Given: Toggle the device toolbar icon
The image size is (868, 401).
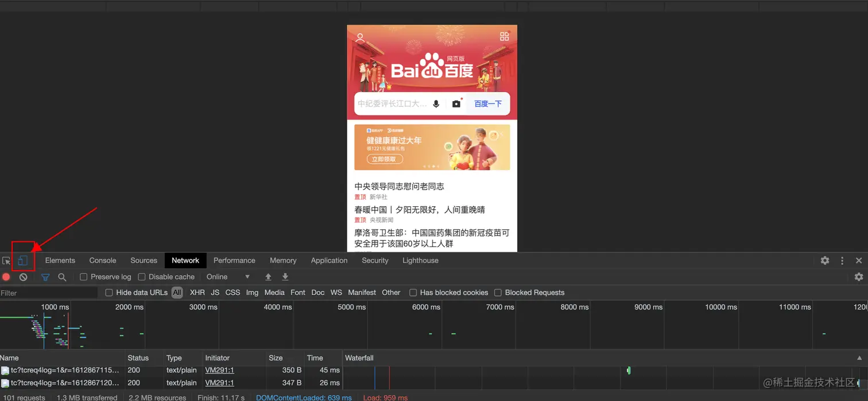Looking at the screenshot, I should 23,261.
